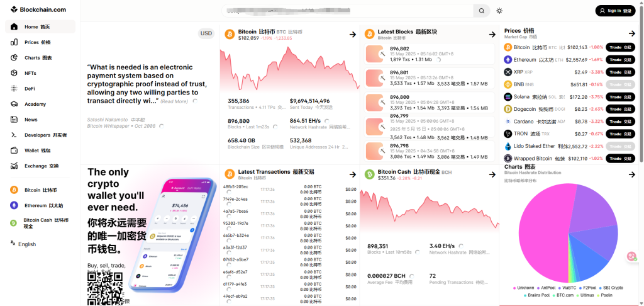Click Trade button for XRP
644x306 pixels.
click(620, 72)
